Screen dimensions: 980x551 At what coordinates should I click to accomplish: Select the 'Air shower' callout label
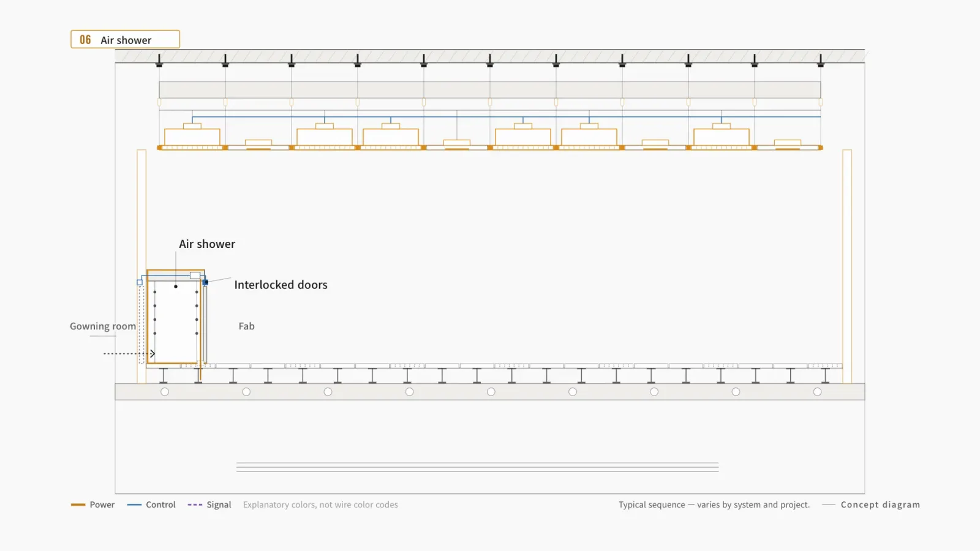coord(207,244)
